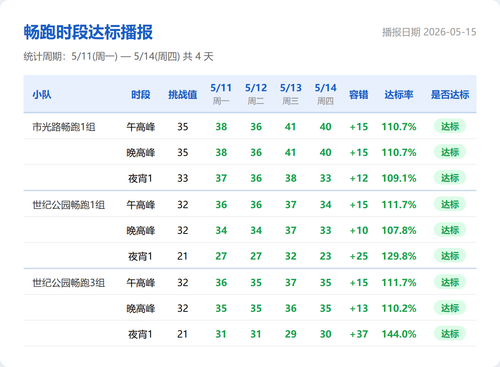Viewport: 500px width, 367px height.
Task: Click 达标 badge in 世纪公园畅跑3组 午高峰 row
Action: 450,282
